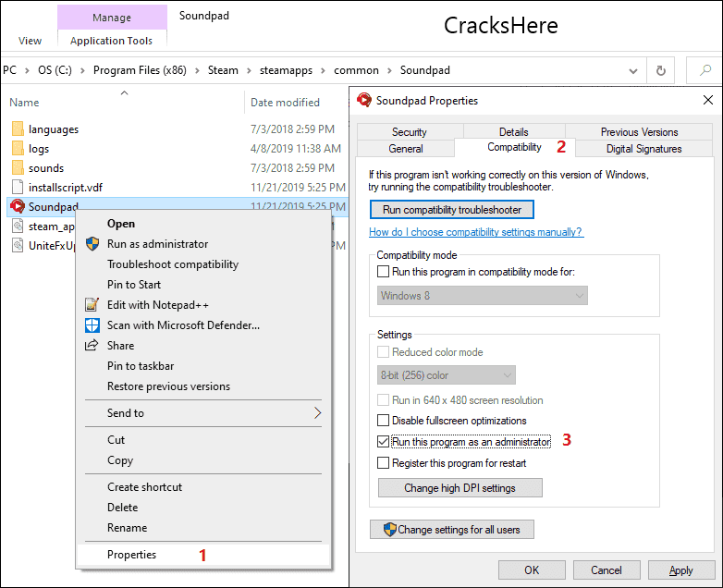Choose Rename from the context menu
The image size is (723, 588).
(203, 528)
